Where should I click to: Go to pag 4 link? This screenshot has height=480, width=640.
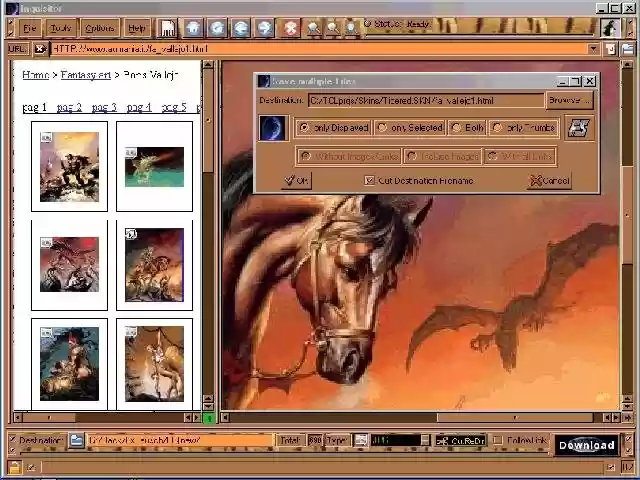coord(139,107)
